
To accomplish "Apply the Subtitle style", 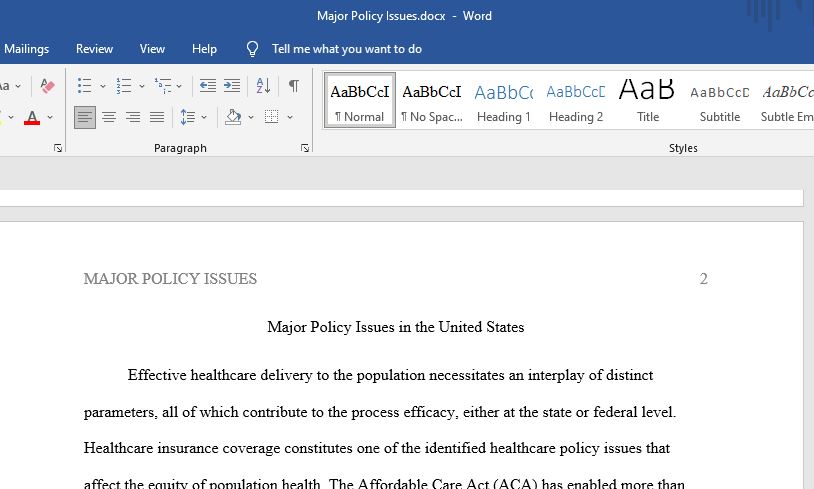I will tap(720, 100).
